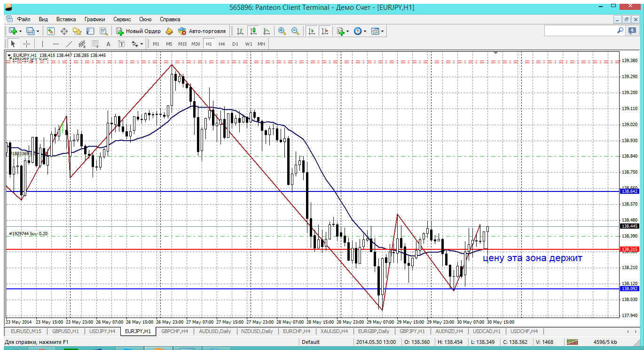Screen dimensions: 644x350
Task: Draw a Fibonacci retracement tool
Action: point(95,44)
